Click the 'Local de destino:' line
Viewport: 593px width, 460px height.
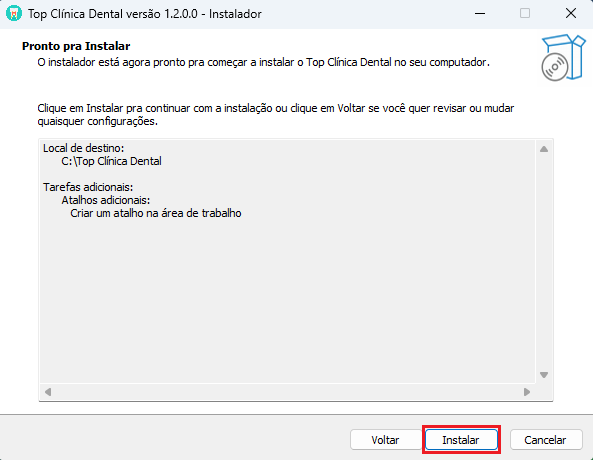pos(84,148)
